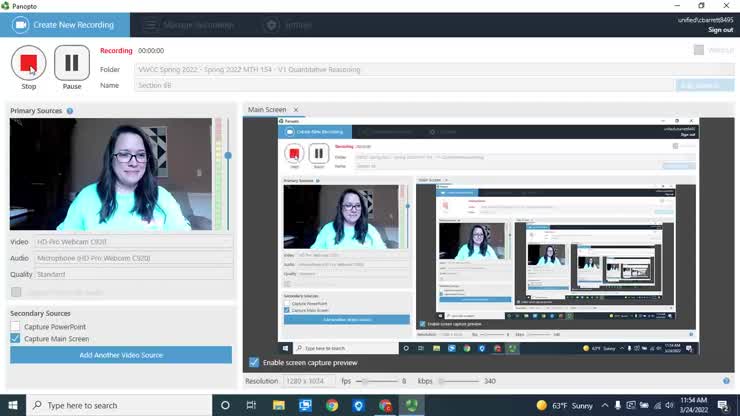Viewport: 740px width, 416px height.
Task: Select the Main Screen tab
Action: click(267, 109)
